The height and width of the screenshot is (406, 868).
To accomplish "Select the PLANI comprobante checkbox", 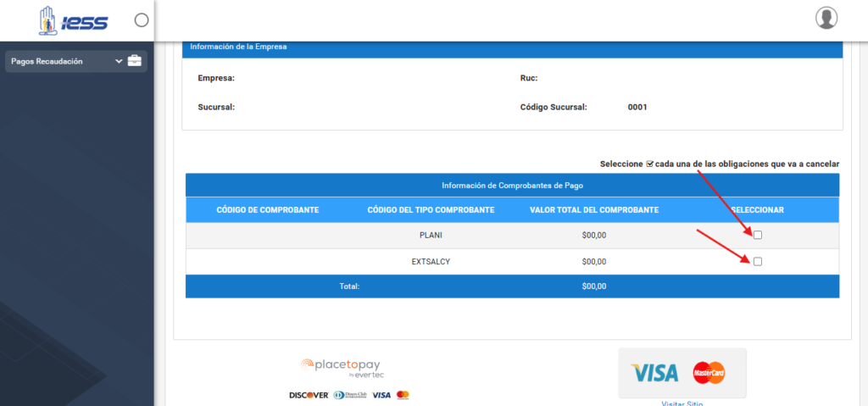I will 758,235.
